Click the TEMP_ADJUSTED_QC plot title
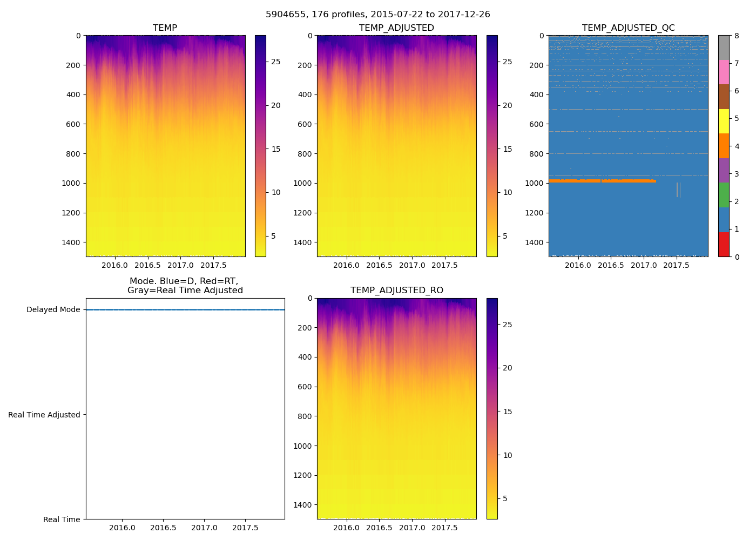The image size is (756, 540). click(628, 28)
